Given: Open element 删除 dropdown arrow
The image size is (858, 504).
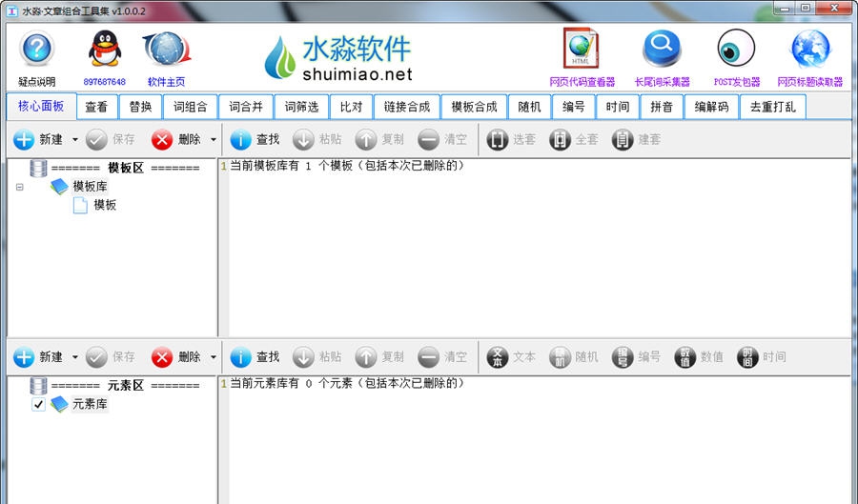Looking at the screenshot, I should point(214,357).
